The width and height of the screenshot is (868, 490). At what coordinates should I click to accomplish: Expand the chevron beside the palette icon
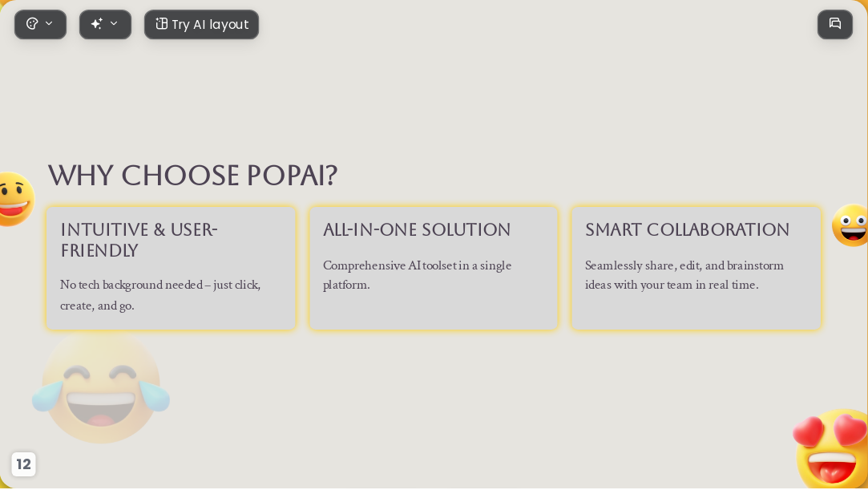pos(49,23)
